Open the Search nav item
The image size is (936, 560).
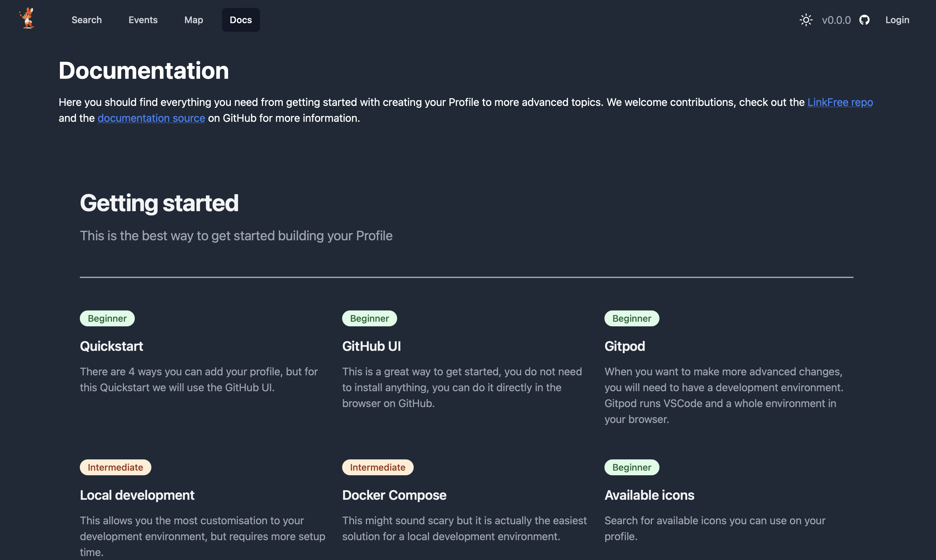86,20
